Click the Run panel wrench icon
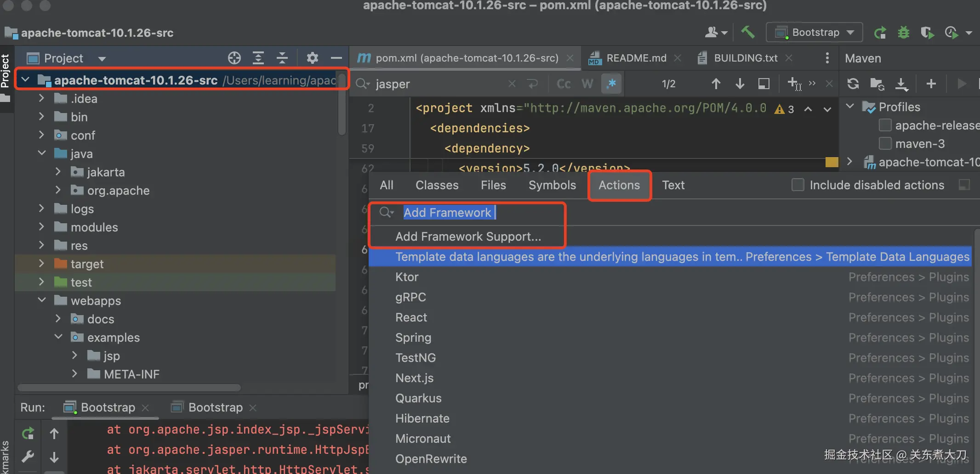 tap(28, 457)
